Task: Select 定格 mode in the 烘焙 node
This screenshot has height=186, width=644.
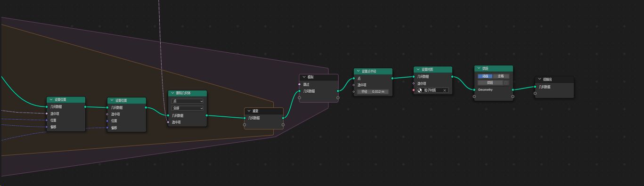Action: coord(501,76)
